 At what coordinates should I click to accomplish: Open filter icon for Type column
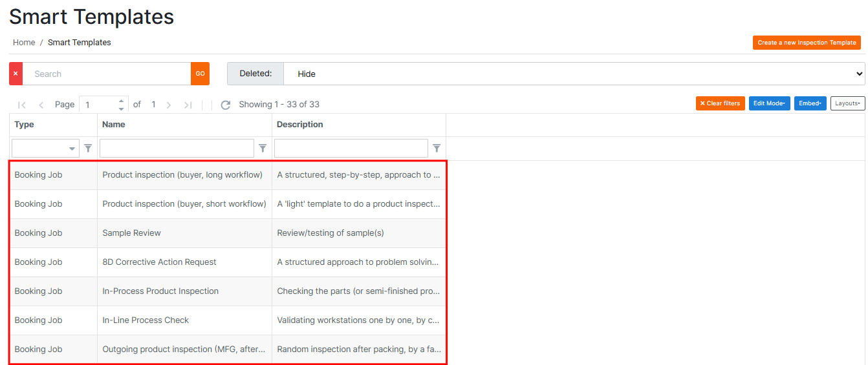(88, 149)
